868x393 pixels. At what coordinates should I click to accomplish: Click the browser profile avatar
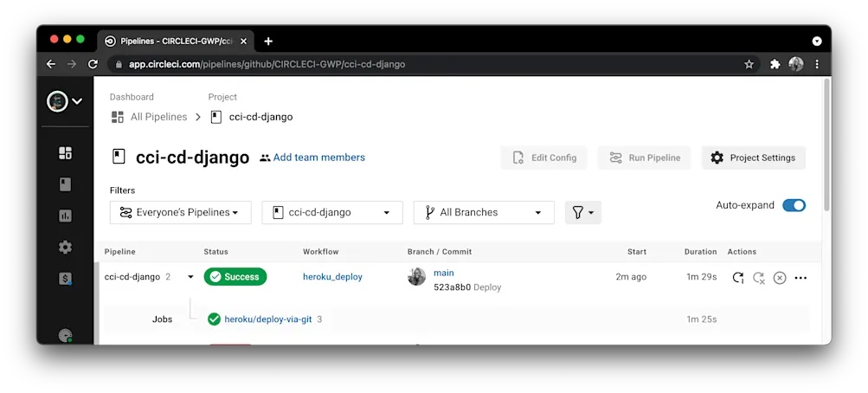click(796, 64)
